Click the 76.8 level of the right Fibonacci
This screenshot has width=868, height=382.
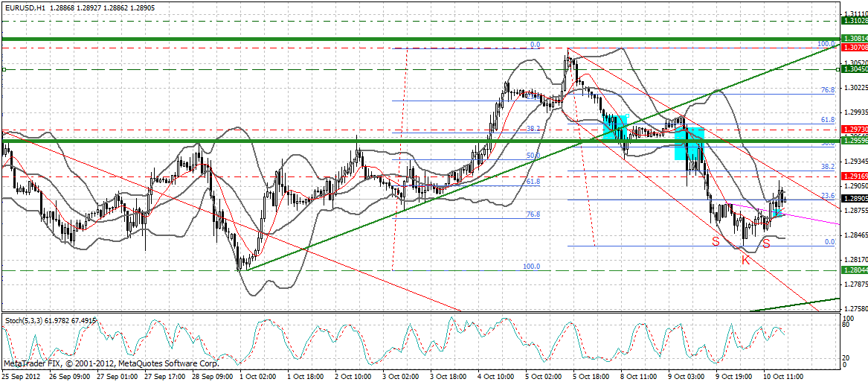click(x=827, y=90)
